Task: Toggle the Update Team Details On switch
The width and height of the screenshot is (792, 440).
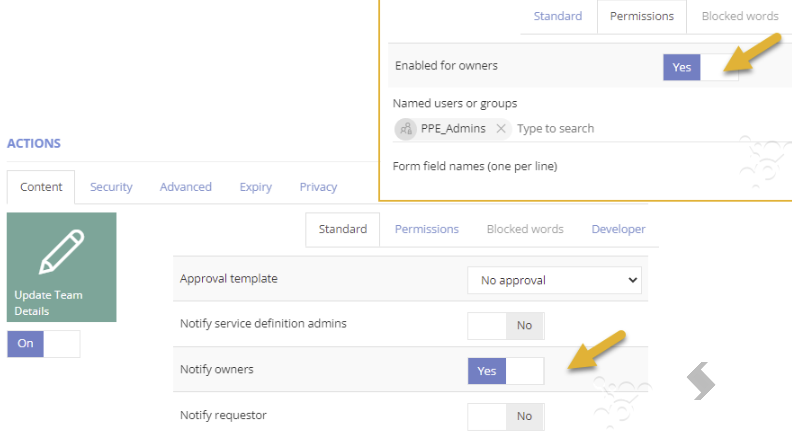Action: (x=43, y=344)
